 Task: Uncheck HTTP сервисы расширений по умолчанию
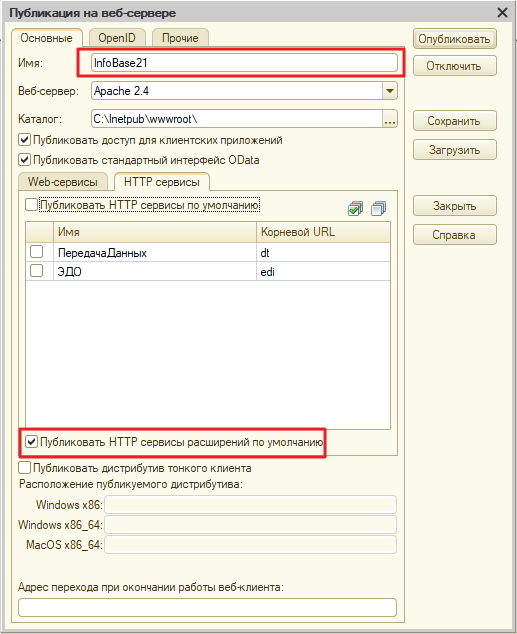pos(31,442)
